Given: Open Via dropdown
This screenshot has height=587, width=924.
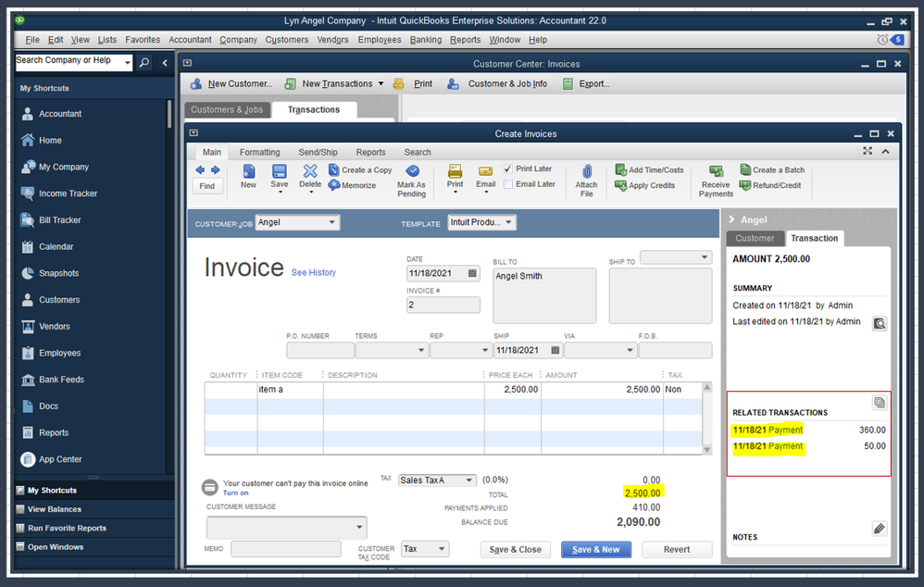Looking at the screenshot, I should coord(630,350).
